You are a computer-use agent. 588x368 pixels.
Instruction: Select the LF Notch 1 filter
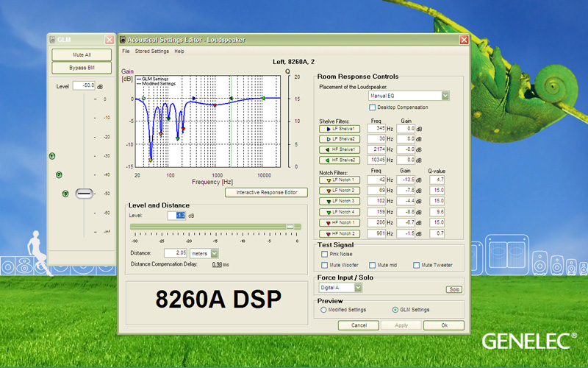(x=340, y=180)
